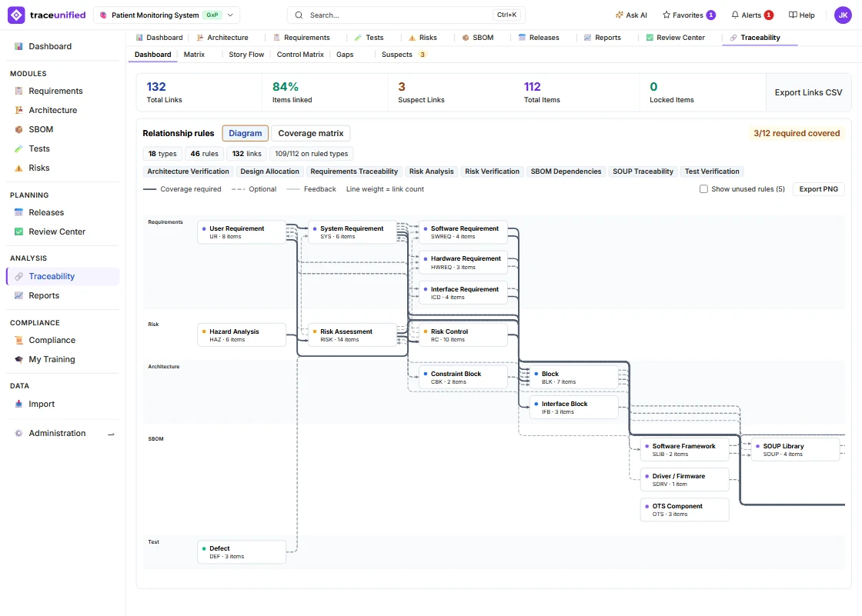This screenshot has width=862, height=616.
Task: Click the Favorites star icon
Action: pyautogui.click(x=667, y=15)
